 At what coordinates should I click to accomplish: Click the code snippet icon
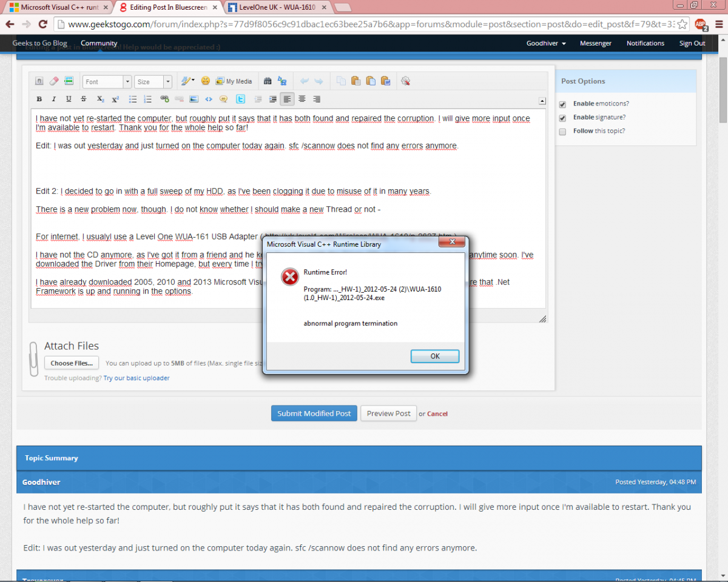tap(209, 99)
